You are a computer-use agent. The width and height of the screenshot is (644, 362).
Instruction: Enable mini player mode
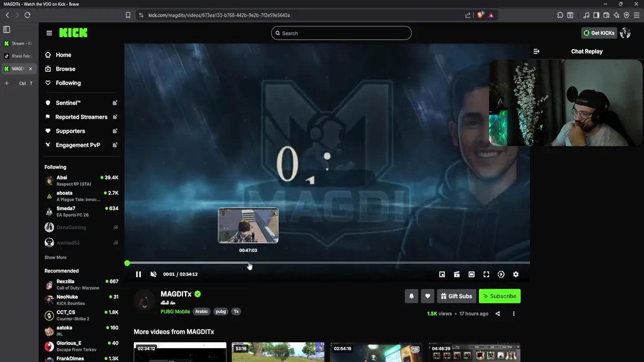(x=442, y=275)
